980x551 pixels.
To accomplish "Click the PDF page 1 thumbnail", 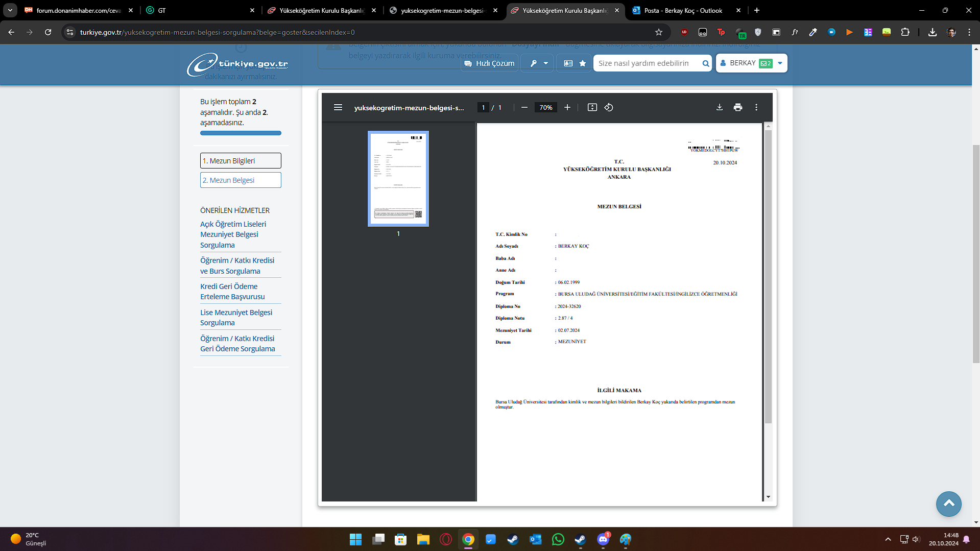I will [398, 178].
